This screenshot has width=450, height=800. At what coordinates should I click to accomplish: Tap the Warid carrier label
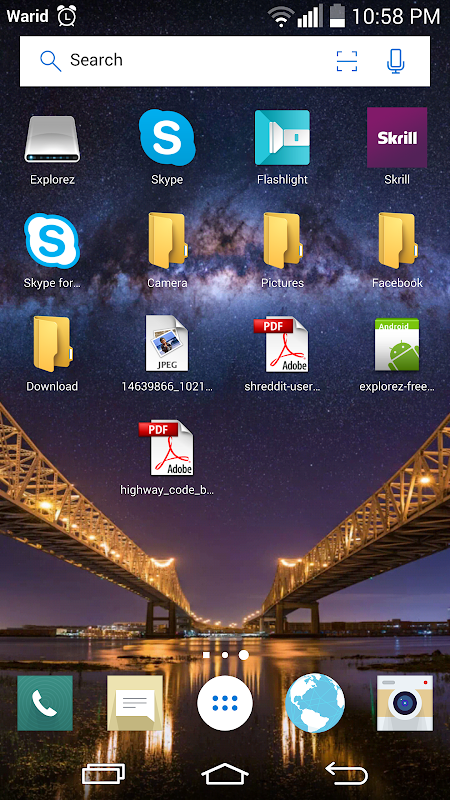[28, 16]
